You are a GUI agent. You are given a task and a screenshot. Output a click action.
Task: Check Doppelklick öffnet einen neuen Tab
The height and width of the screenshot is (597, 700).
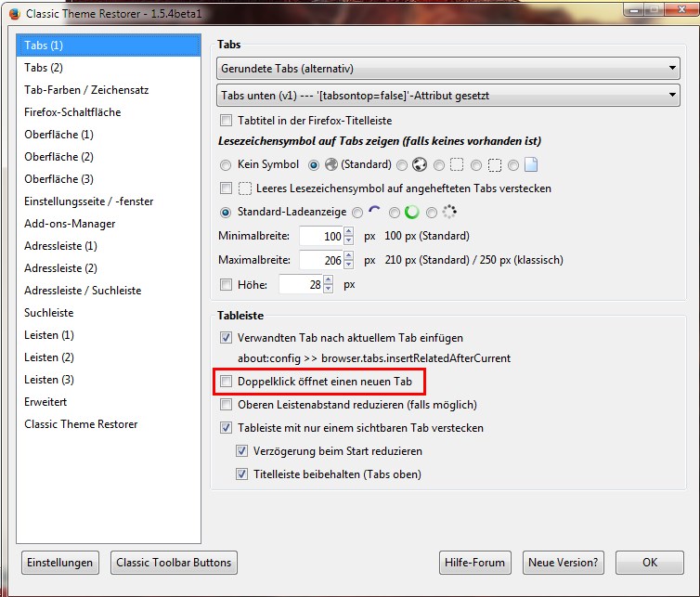226,382
